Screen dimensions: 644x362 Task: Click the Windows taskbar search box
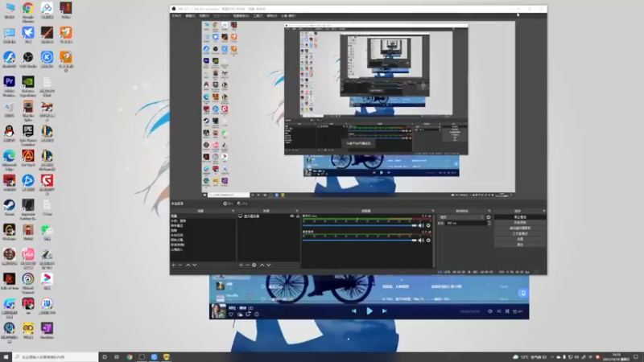(x=55, y=357)
